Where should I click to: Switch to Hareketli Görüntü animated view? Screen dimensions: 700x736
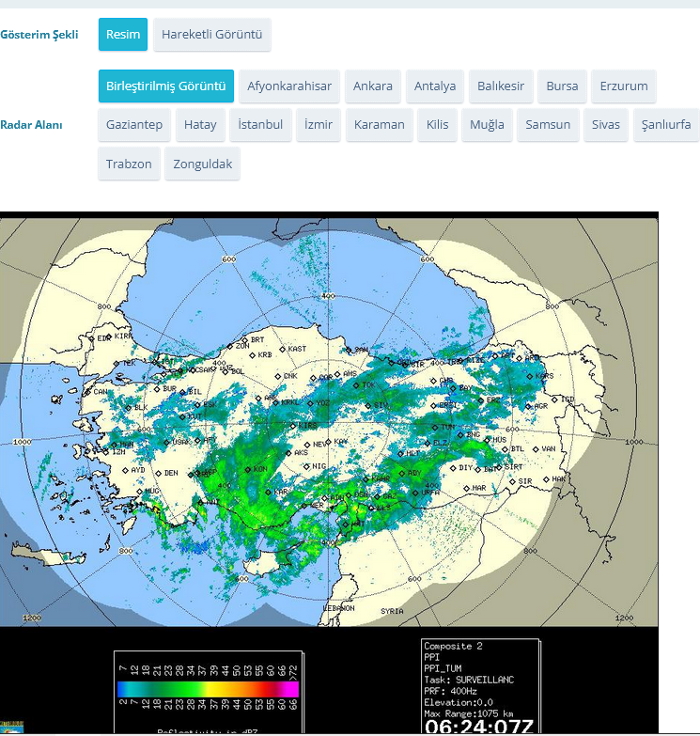coord(212,34)
